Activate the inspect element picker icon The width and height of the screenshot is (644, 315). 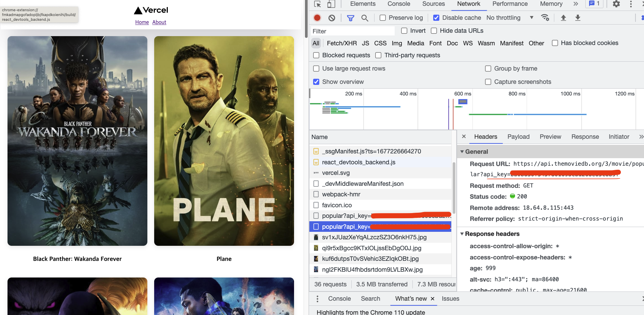click(318, 4)
